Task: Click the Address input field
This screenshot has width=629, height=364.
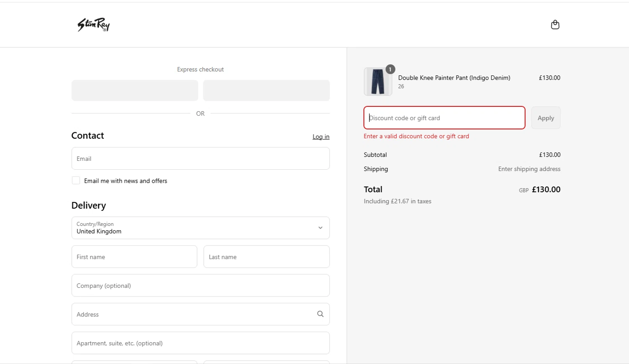Action: coord(200,314)
